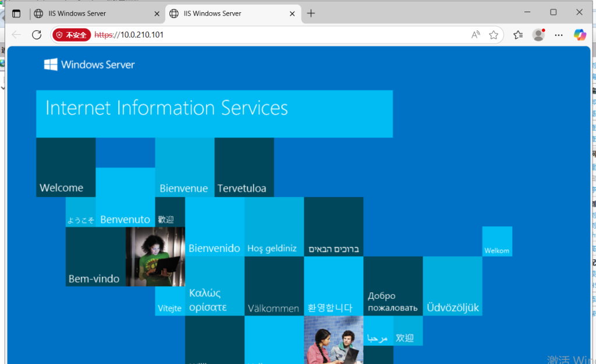Image resolution: width=596 pixels, height=364 pixels.
Task: Click the back navigation arrow
Action: click(16, 35)
